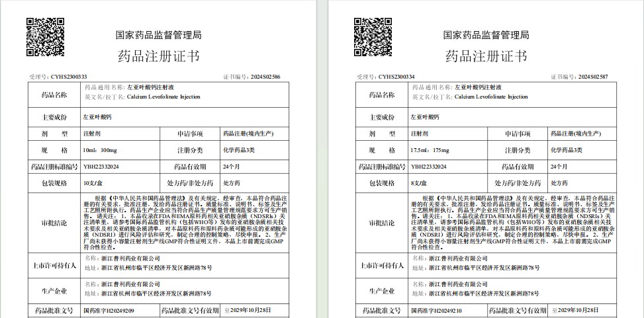Select the 国家药品监督管理局 heading on the right page
Viewport: 644px width, 318px height.
coord(486,34)
